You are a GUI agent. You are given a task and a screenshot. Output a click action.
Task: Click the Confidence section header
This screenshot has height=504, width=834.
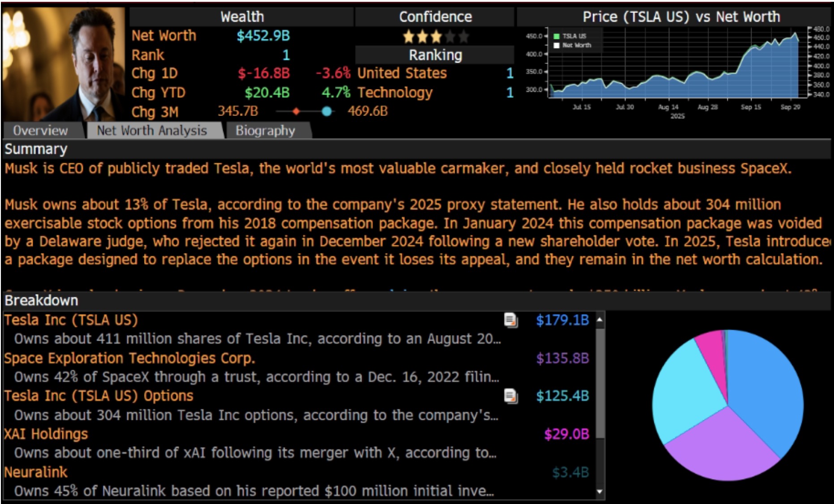(x=435, y=17)
